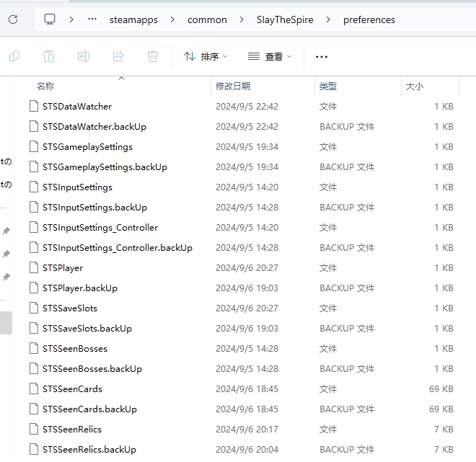Click the STSSeenRelics.backUp file name text
Image resolution: width=476 pixels, height=462 pixels.
pyautogui.click(x=89, y=450)
